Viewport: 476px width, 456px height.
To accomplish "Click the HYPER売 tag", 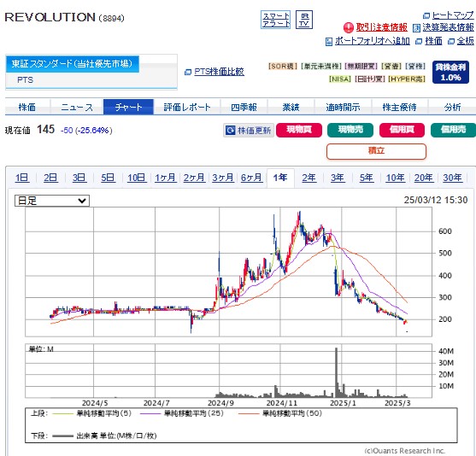I will click(x=407, y=79).
